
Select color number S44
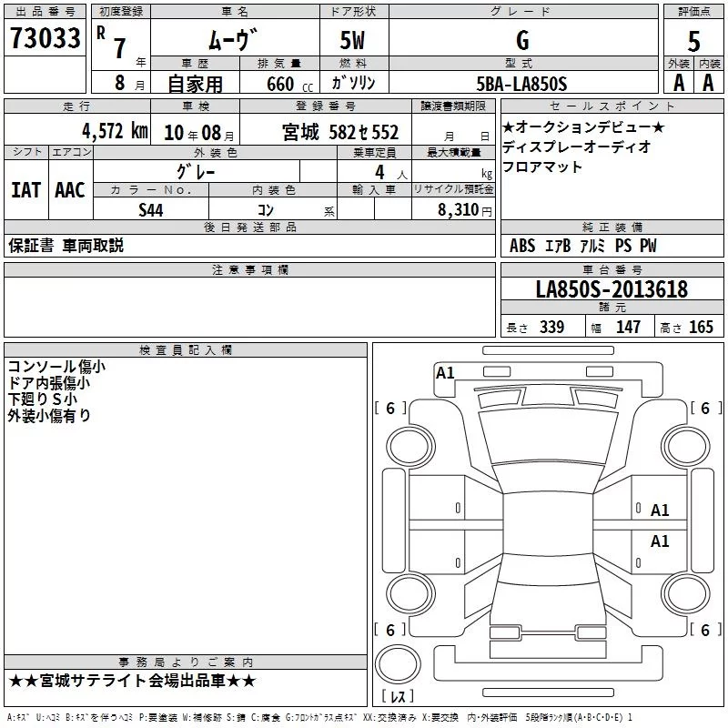click(151, 210)
